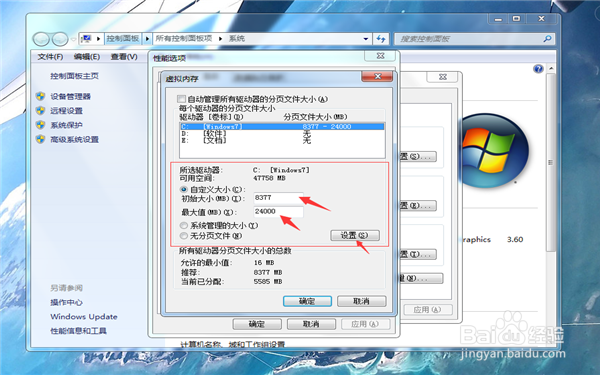
Task: Click 取消 in the 性能选项 dialog
Action: coord(311,324)
